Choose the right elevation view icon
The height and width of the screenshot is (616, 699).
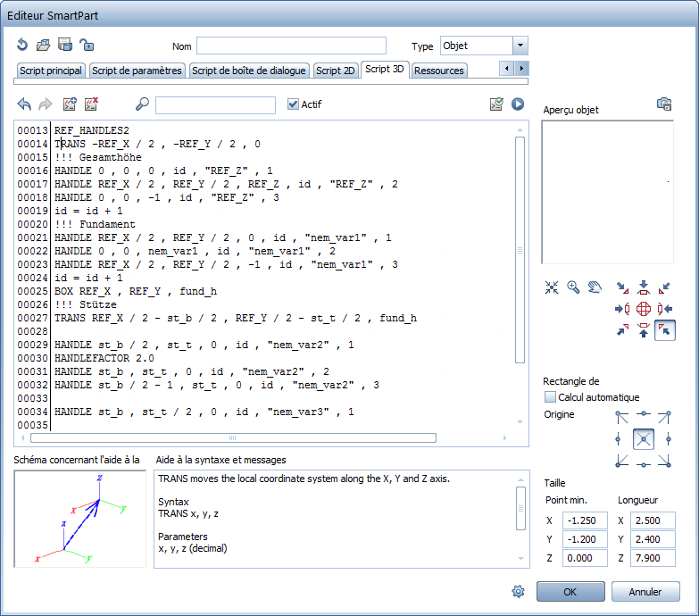[x=665, y=308]
